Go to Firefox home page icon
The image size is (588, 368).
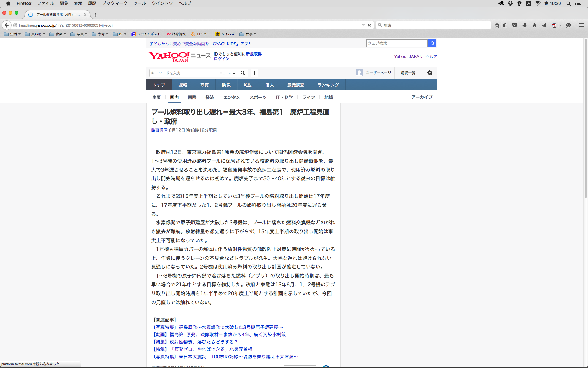point(534,25)
